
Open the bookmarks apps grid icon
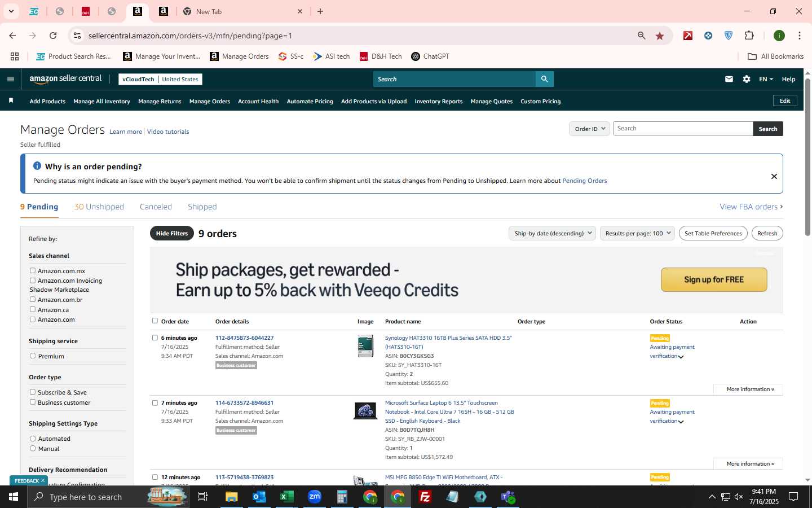coord(15,56)
